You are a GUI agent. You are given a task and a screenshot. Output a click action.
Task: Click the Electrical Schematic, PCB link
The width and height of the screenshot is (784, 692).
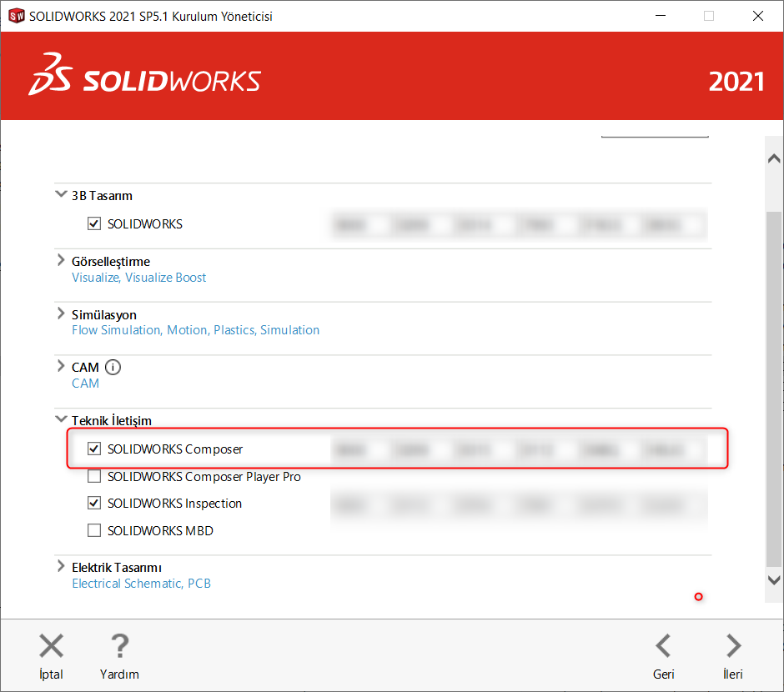(x=141, y=584)
